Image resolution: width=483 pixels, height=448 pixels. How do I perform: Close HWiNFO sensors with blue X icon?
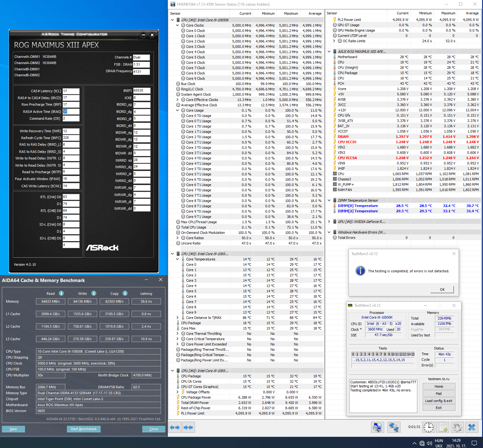(x=472, y=427)
